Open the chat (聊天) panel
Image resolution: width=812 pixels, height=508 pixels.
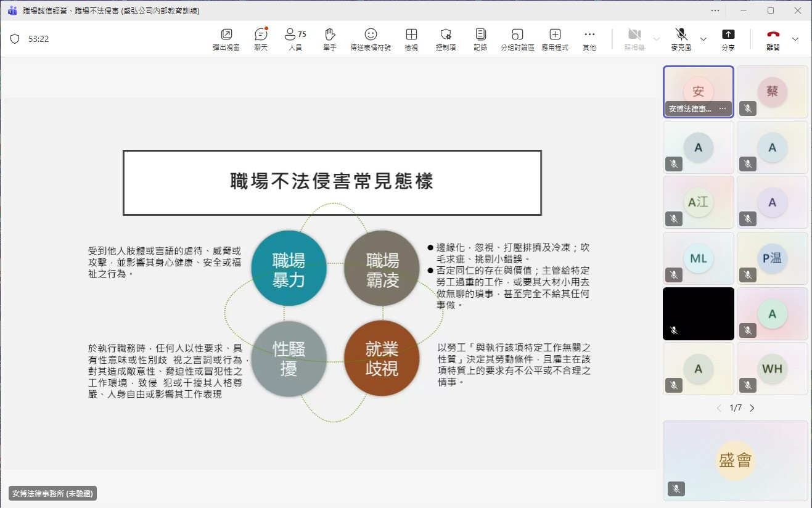coord(261,39)
